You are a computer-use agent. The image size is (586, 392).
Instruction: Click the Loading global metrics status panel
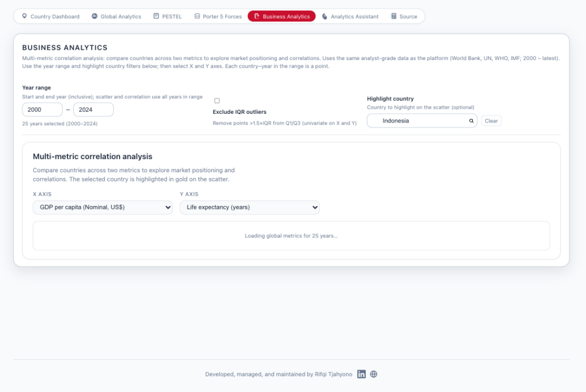(291, 236)
